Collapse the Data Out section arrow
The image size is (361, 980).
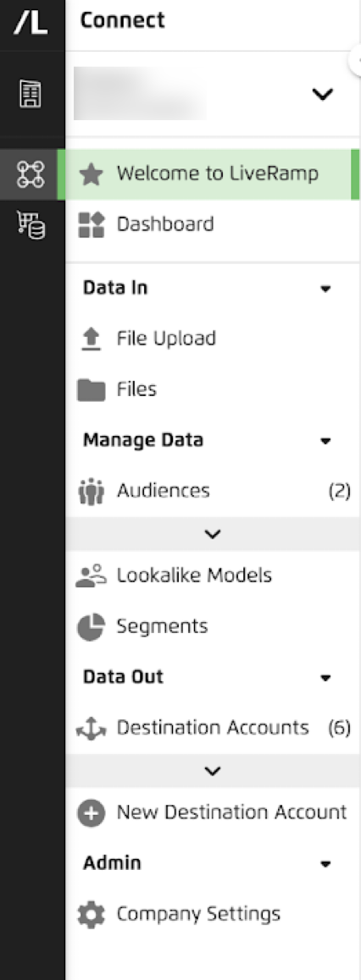click(x=325, y=678)
